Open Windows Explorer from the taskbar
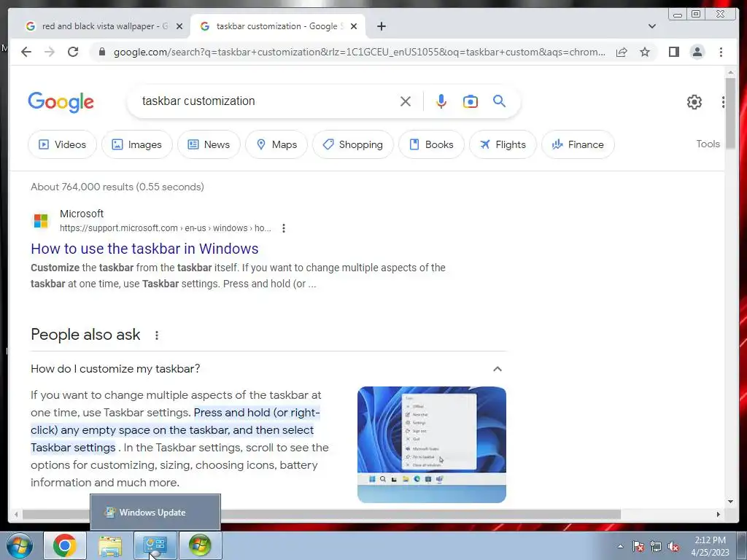This screenshot has height=560, width=747. pos(110,545)
